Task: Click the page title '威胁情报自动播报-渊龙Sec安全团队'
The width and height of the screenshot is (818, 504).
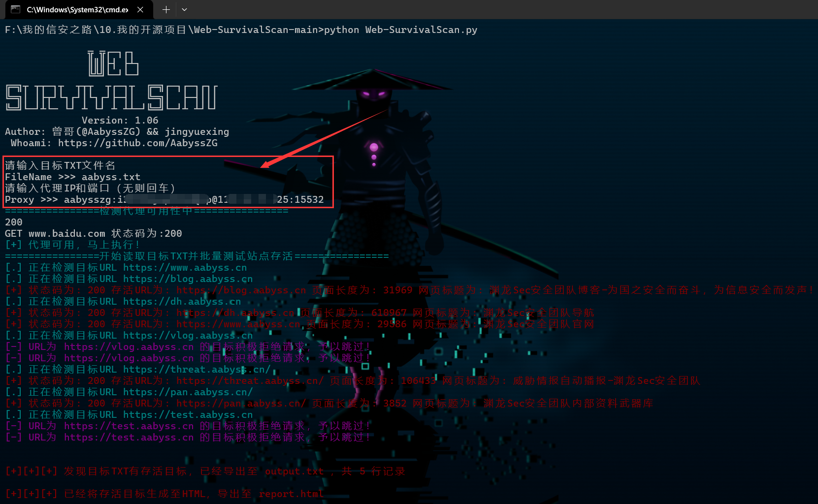Action: (607, 380)
